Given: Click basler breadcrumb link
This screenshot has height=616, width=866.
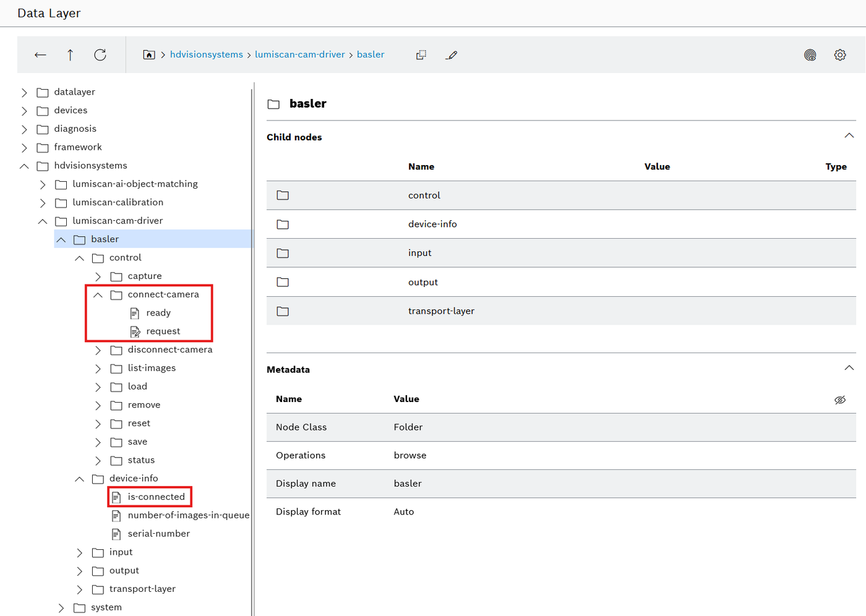Looking at the screenshot, I should (371, 54).
